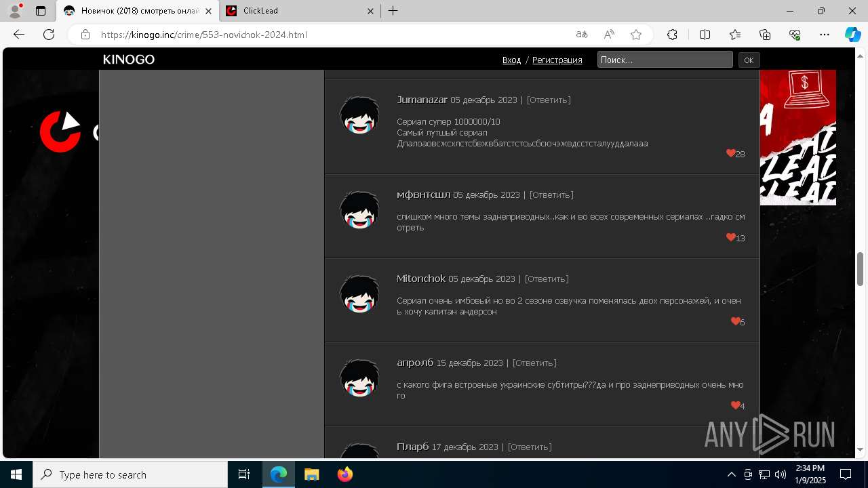This screenshot has width=868, height=488.
Task: Open апролб username profile
Action: [x=415, y=363]
